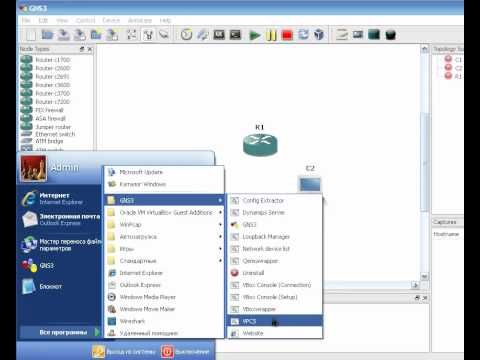Select Router c7200 in Node Types
The image size is (480, 360).
tap(45, 101)
